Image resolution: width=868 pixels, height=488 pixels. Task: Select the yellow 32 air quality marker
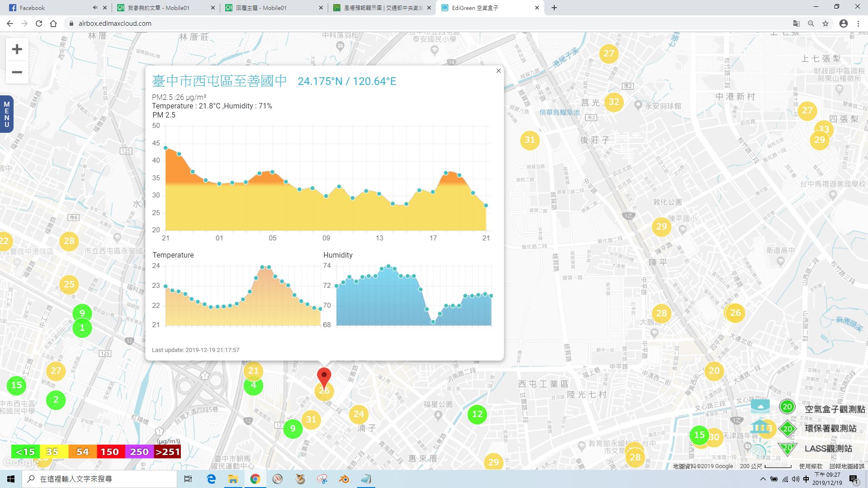(x=613, y=102)
